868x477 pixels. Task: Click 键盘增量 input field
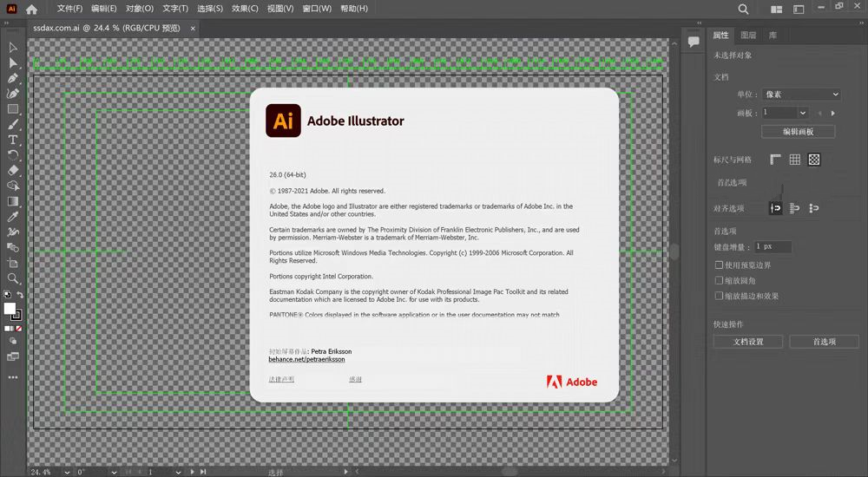coord(773,247)
